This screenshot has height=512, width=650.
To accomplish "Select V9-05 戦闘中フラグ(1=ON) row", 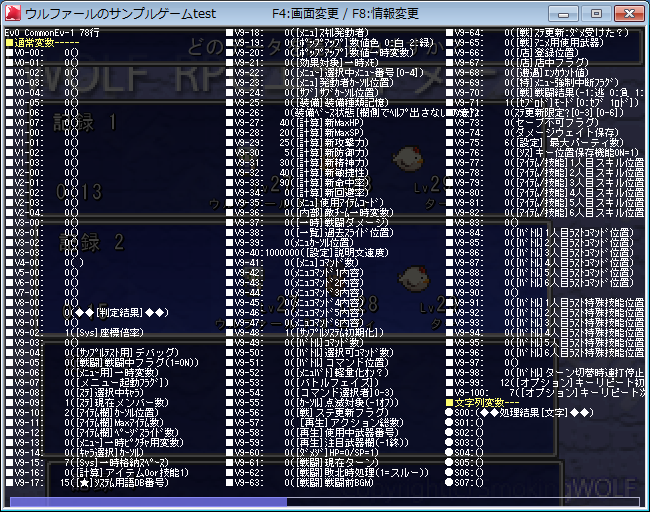I will coord(102,362).
